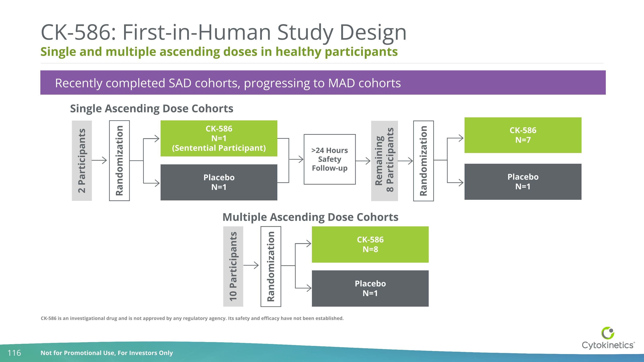The width and height of the screenshot is (644, 362).
Task: Click the '>24 Hours Safety Follow-up' box
Action: click(330, 159)
